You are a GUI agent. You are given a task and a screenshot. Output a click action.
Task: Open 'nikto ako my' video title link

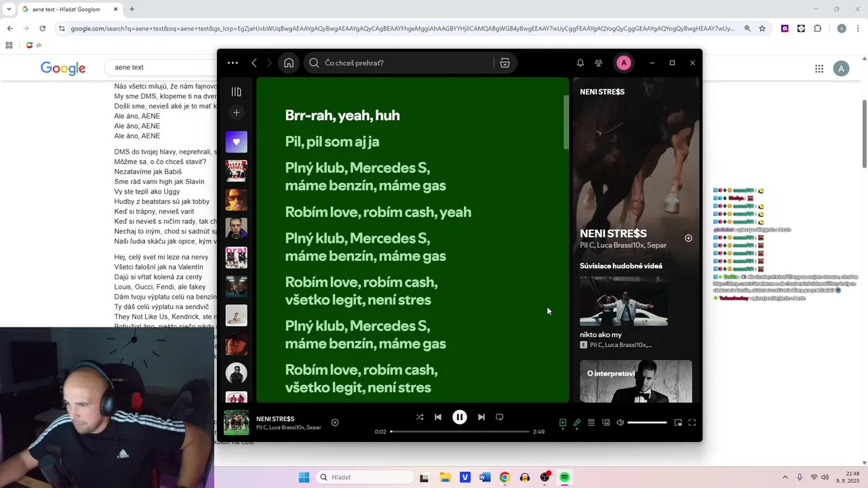click(601, 335)
